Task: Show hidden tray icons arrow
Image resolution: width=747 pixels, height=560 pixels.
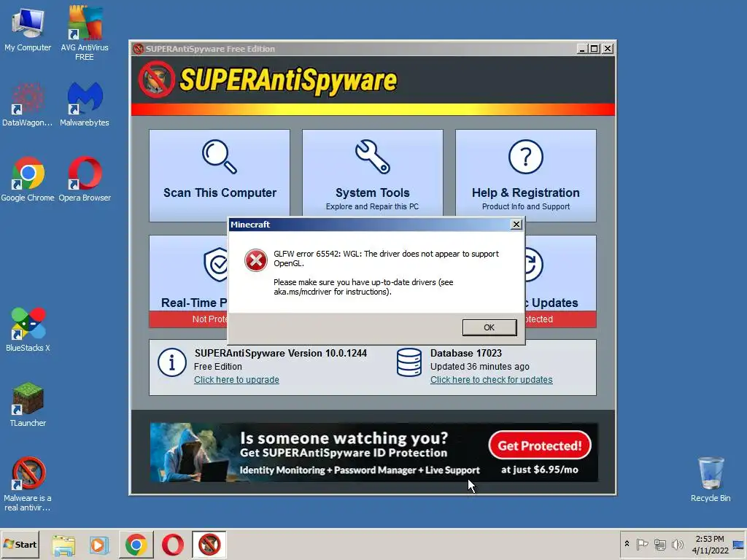Action: pyautogui.click(x=627, y=544)
